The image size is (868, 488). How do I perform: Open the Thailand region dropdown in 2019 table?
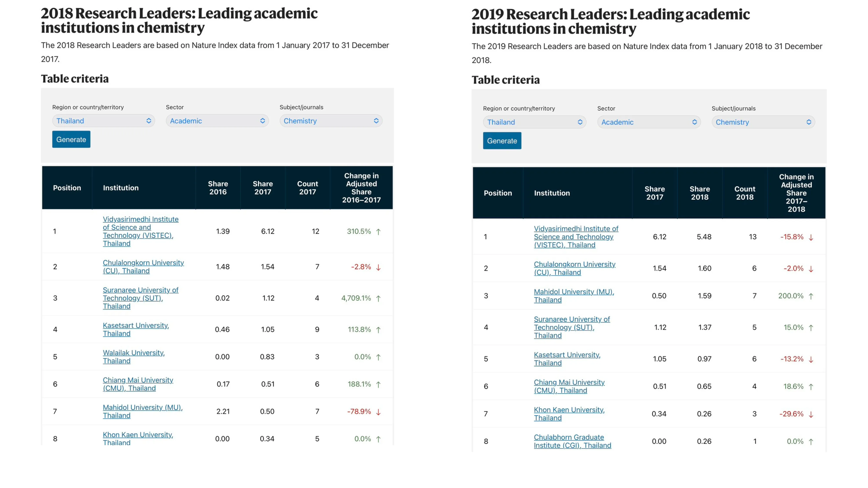pos(534,122)
